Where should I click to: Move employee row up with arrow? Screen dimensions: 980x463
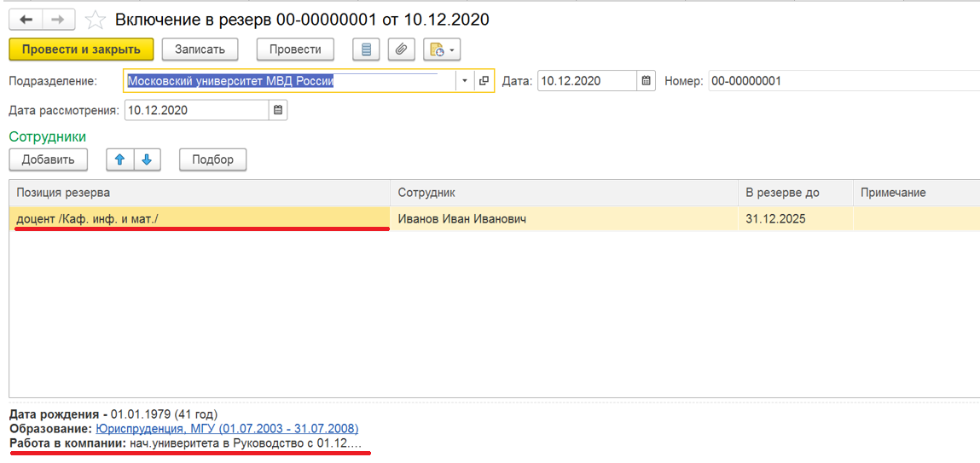coord(120,159)
